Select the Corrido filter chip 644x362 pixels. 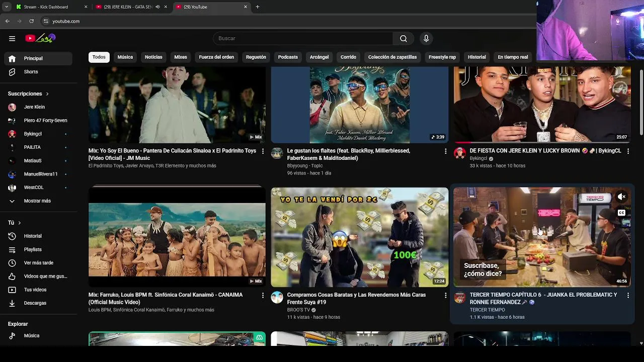348,57
